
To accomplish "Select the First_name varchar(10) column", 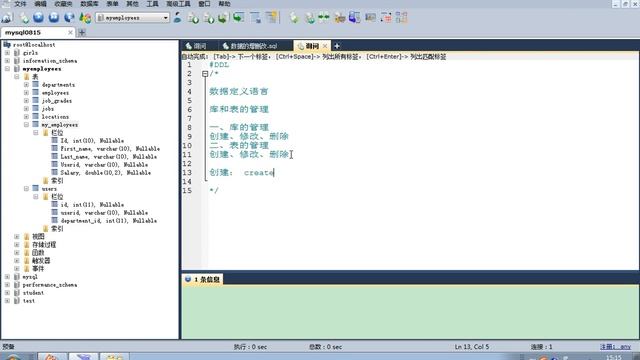I will pyautogui.click(x=110, y=149).
